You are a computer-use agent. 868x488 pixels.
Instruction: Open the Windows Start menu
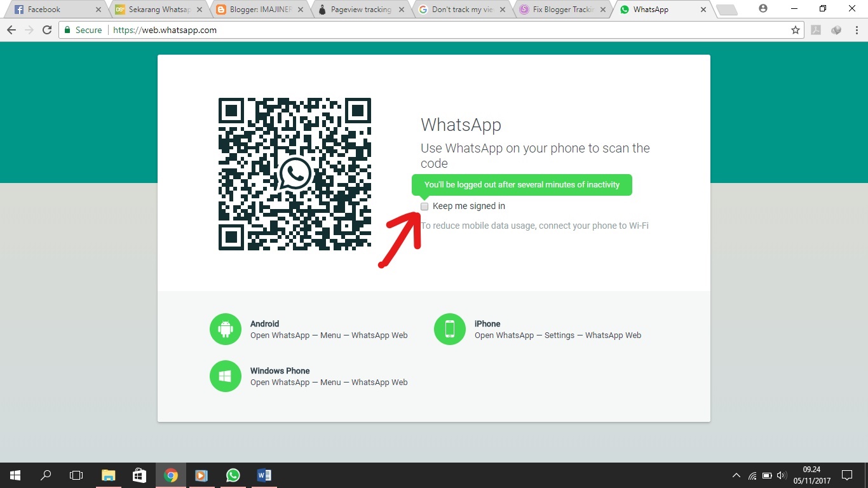click(15, 475)
